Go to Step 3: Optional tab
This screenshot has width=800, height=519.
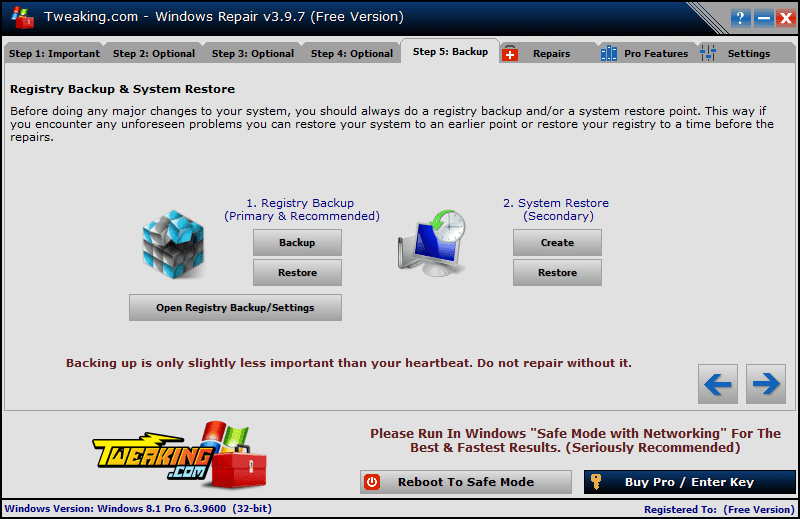pos(253,54)
